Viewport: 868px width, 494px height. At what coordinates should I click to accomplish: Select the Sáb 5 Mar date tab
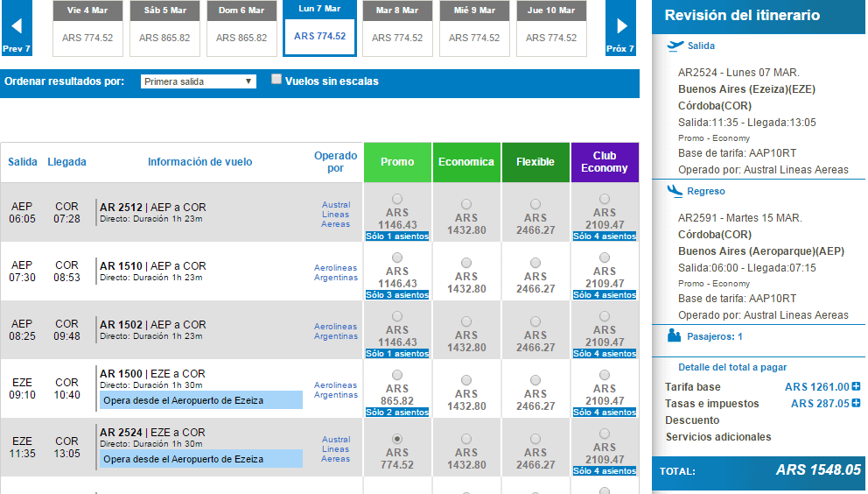click(164, 28)
